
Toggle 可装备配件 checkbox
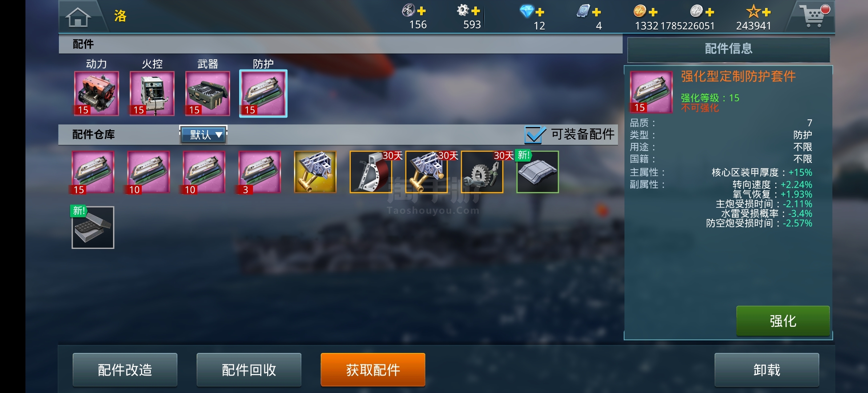[x=535, y=135]
